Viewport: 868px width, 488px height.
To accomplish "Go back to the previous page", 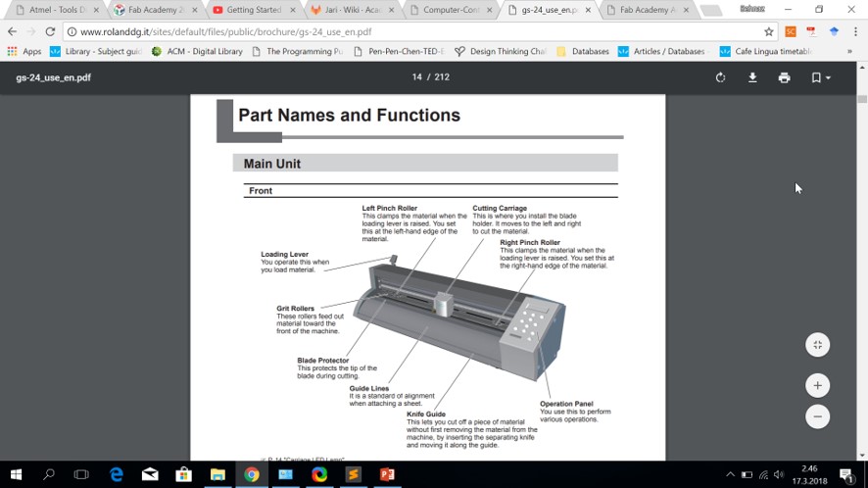I will click(x=12, y=31).
